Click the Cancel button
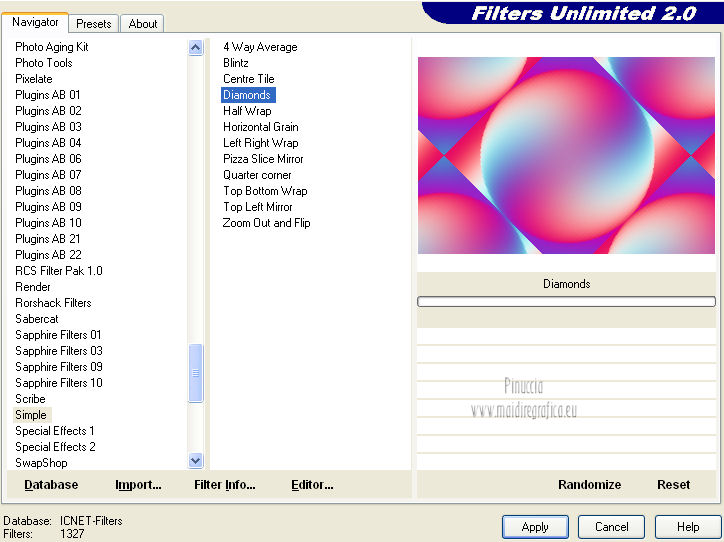724x542 pixels. tap(611, 527)
